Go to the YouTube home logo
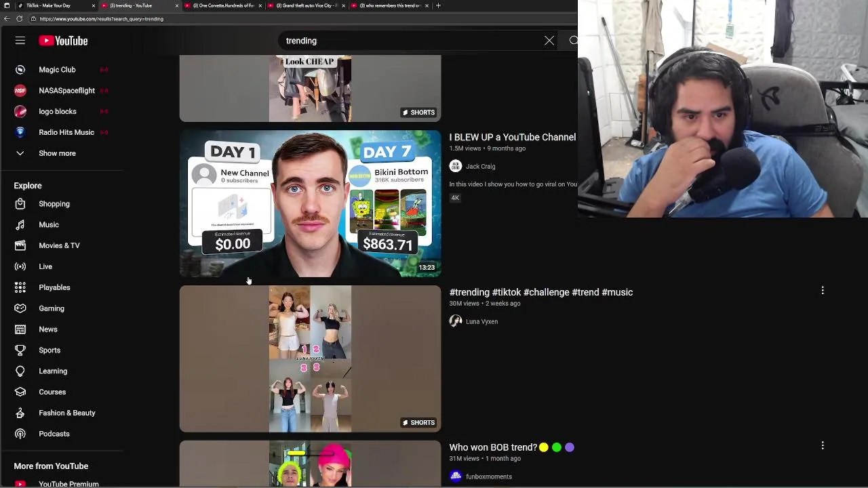The height and width of the screenshot is (488, 868). click(x=63, y=41)
